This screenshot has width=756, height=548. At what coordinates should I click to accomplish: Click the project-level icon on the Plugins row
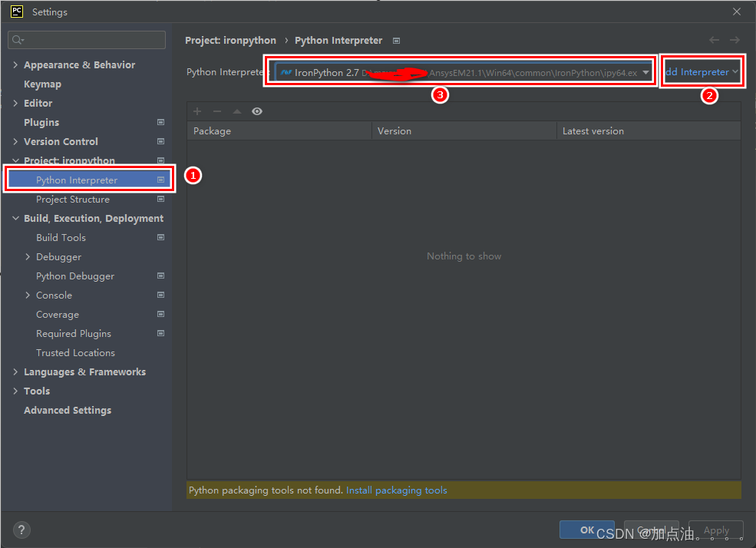click(160, 123)
